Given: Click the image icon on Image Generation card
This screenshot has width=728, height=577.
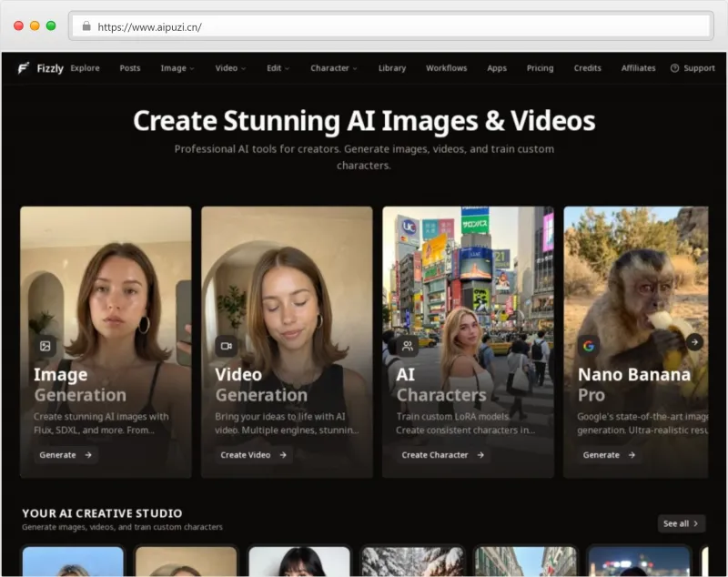Looking at the screenshot, I should coord(45,346).
